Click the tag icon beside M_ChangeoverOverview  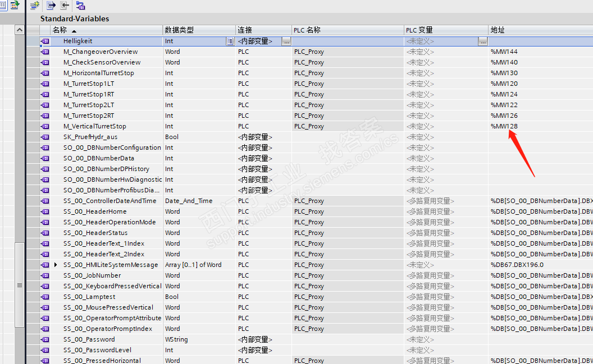coord(45,52)
